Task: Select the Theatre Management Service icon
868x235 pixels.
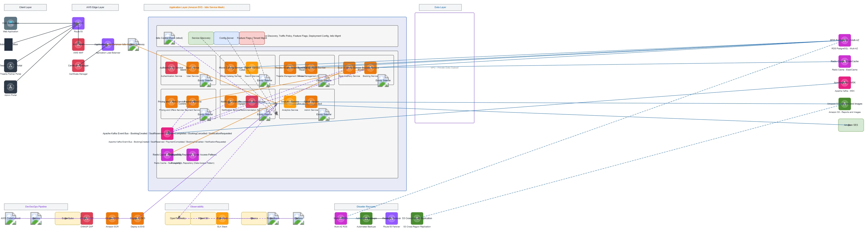Action: pos(290,68)
